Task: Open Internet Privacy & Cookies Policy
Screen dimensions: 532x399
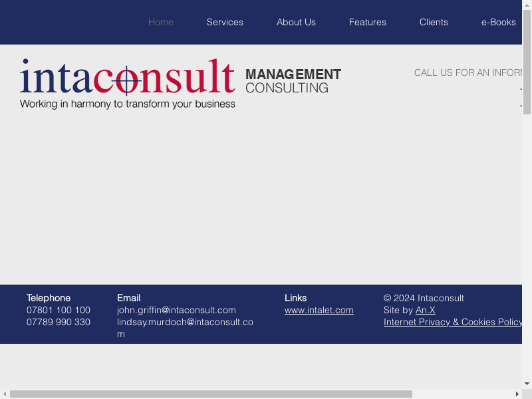Action: coord(452,322)
